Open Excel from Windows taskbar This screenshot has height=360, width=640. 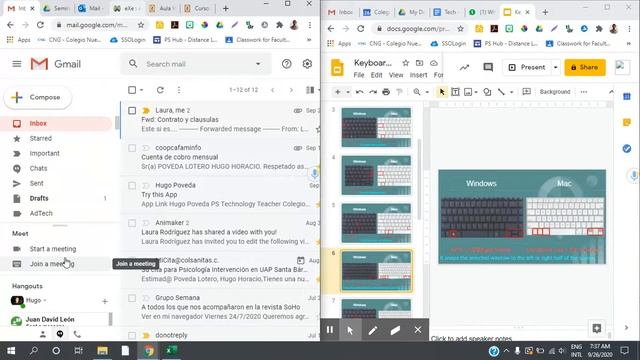pos(171,350)
